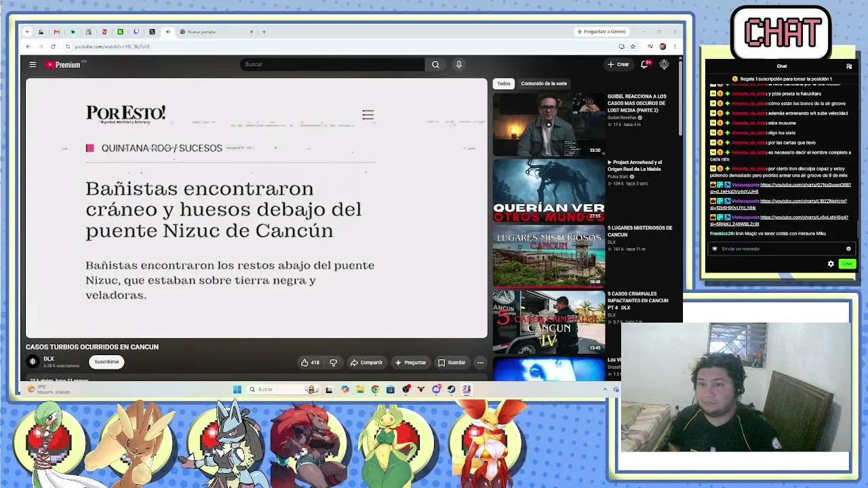Click the green Chat send button
868x488 pixels.
pos(847,264)
